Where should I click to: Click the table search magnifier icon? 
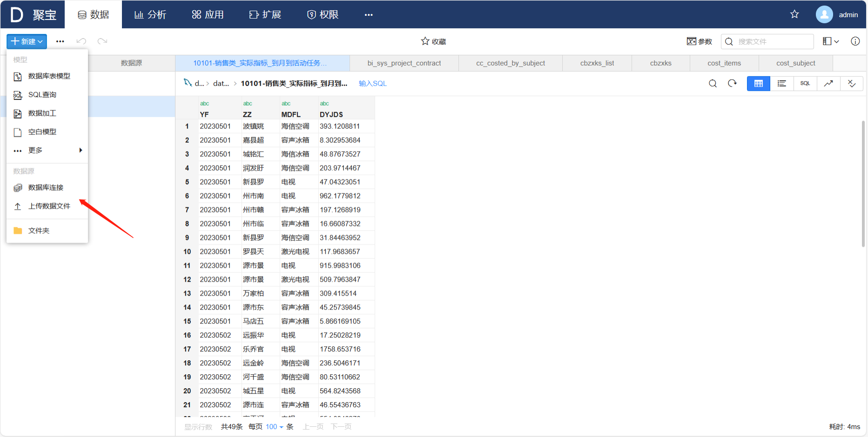713,83
